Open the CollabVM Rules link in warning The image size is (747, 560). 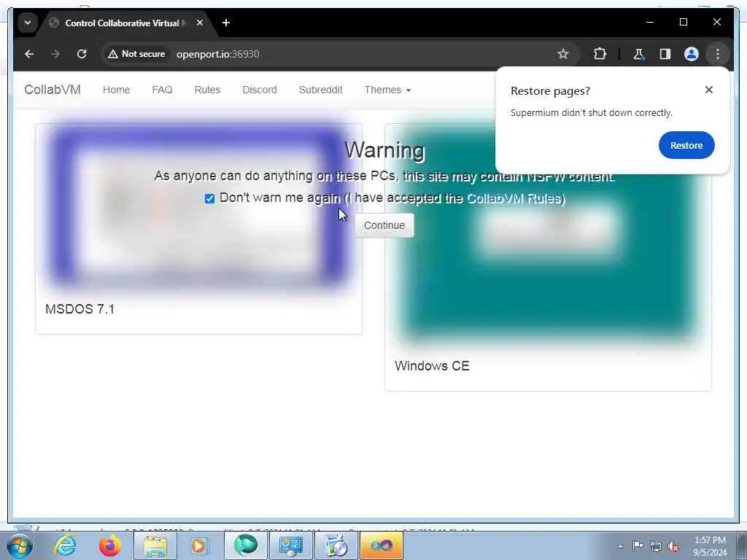pos(514,198)
